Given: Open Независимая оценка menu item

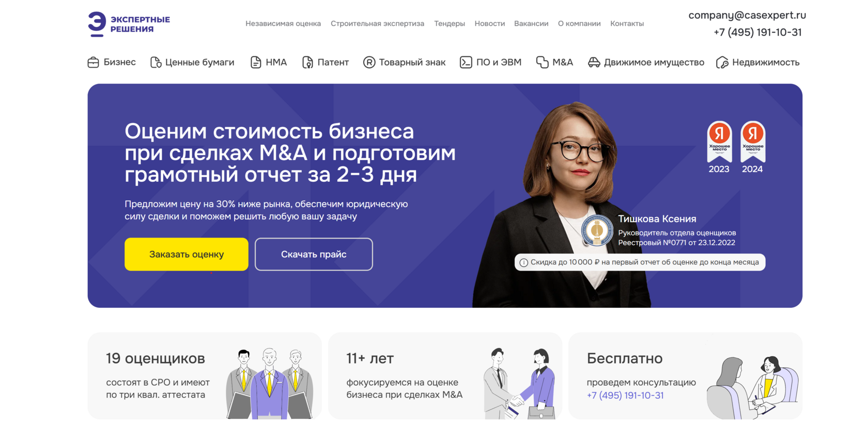Looking at the screenshot, I should [283, 24].
